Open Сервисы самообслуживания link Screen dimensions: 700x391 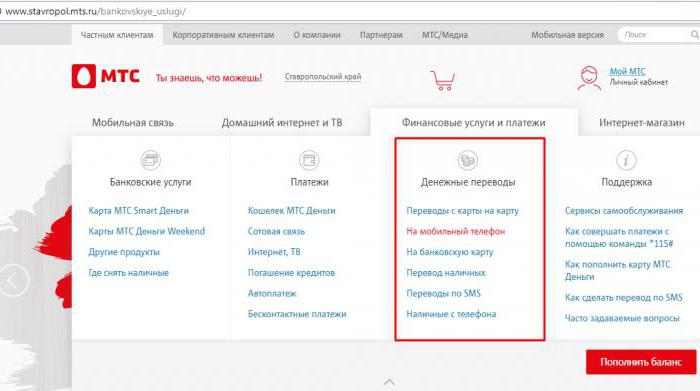(624, 211)
